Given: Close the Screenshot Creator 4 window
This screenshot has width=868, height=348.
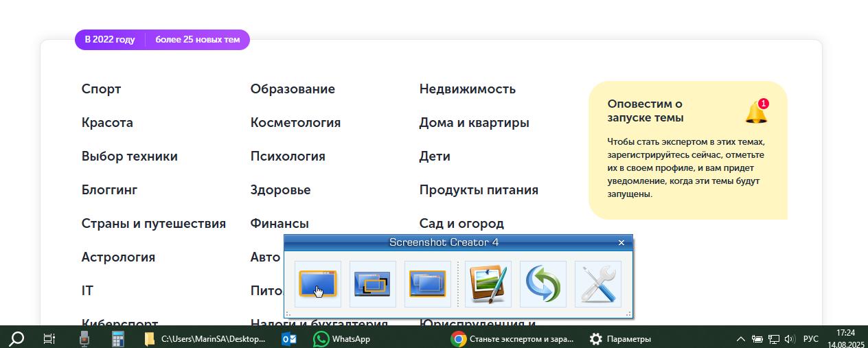Looking at the screenshot, I should point(621,242).
